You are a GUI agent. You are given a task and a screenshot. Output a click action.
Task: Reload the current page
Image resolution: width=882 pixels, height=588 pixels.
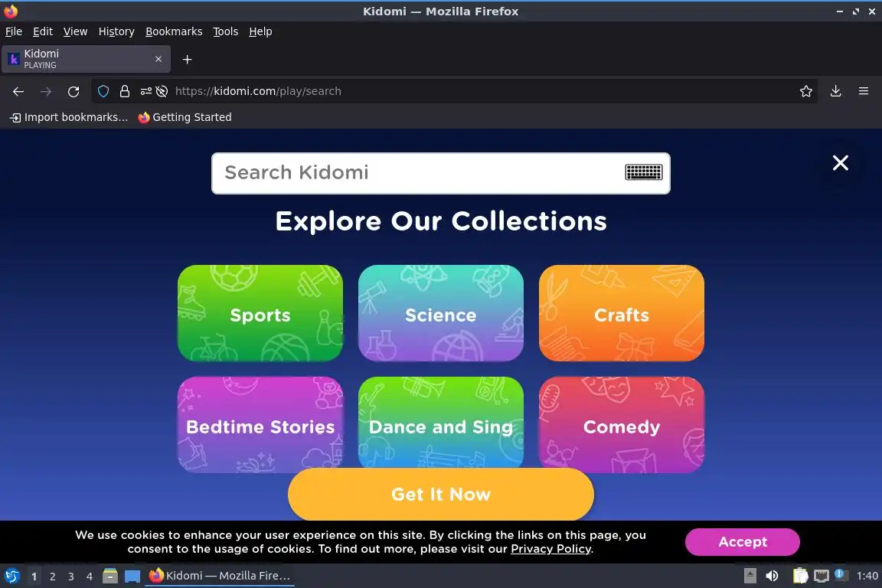tap(73, 91)
